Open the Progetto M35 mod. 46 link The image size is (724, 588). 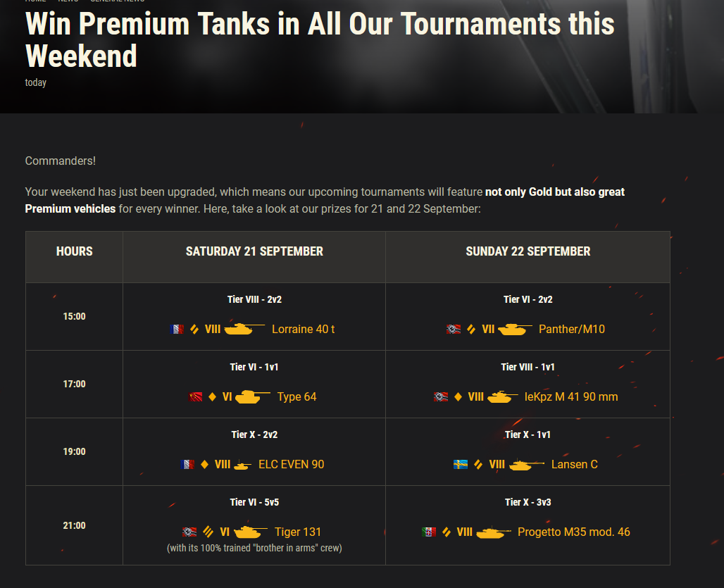(x=573, y=532)
